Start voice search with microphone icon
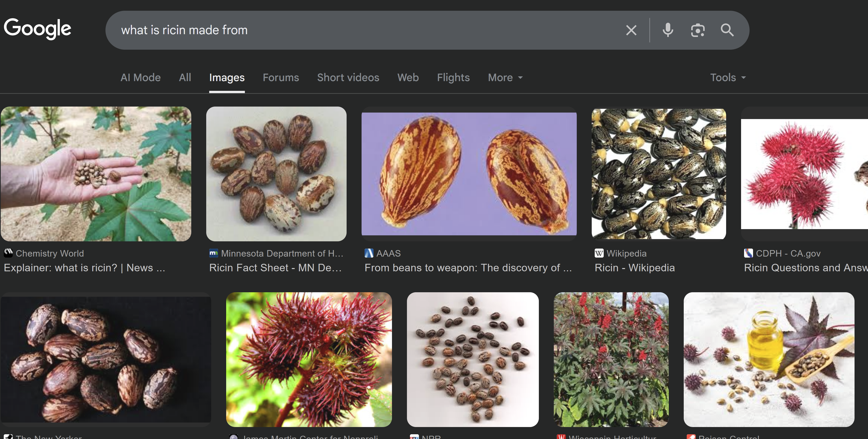 tap(668, 30)
